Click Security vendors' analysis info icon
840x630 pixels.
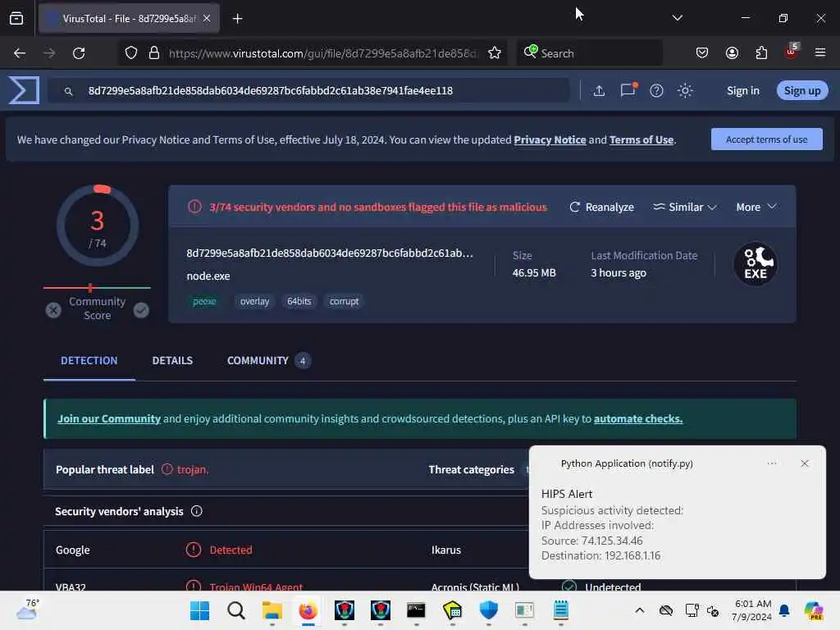[x=197, y=511]
